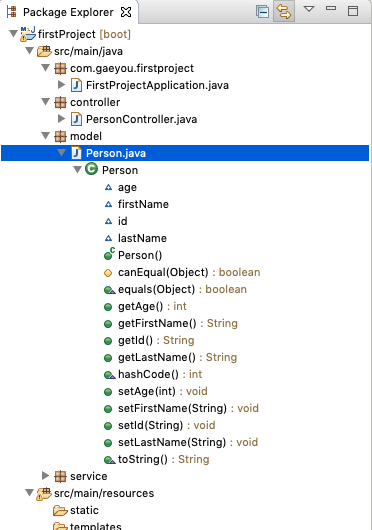The width and height of the screenshot is (372, 530).
Task: Click the model package icon
Action: click(x=60, y=137)
